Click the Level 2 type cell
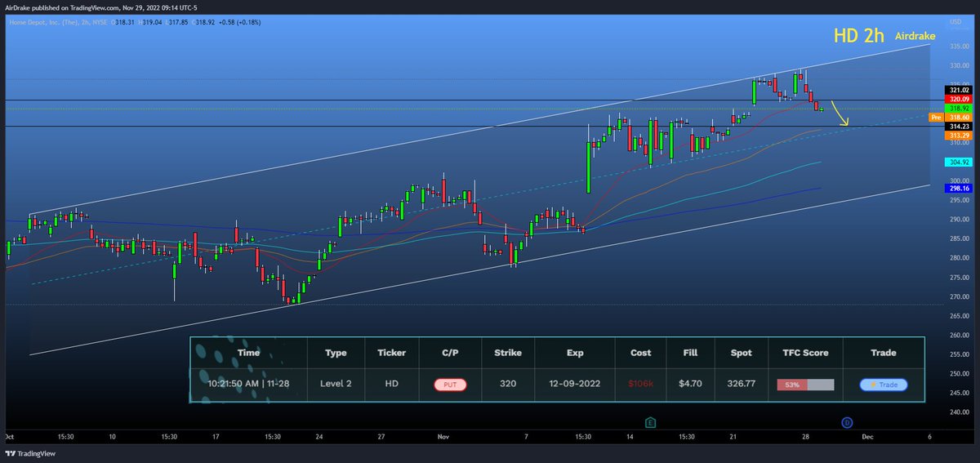This screenshot has height=463, width=980. [x=336, y=384]
